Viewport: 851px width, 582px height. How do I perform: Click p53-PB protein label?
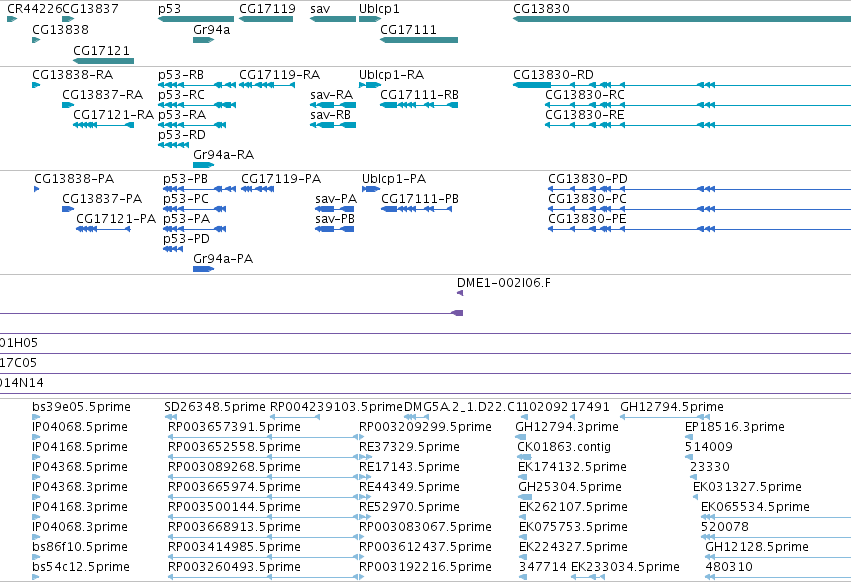[185, 179]
